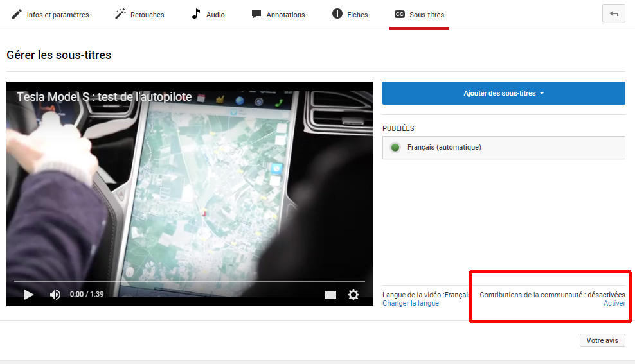Click the PUBLIÉES section label

click(x=398, y=128)
